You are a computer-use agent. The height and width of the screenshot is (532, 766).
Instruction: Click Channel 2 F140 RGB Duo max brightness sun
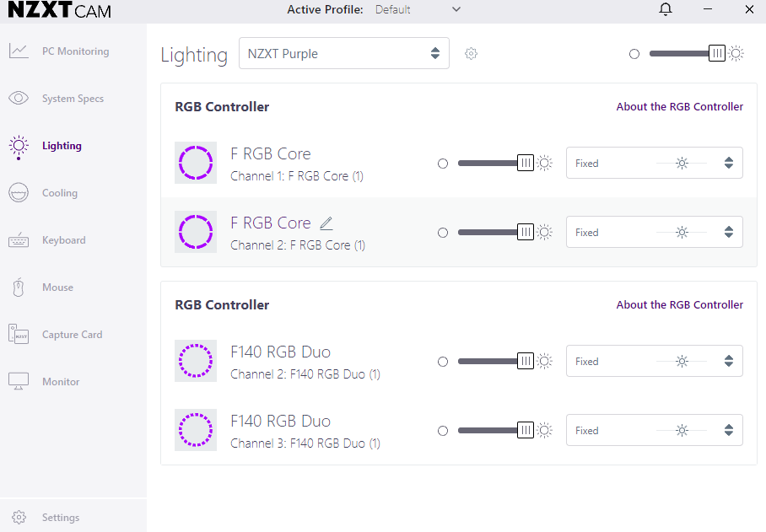(544, 361)
